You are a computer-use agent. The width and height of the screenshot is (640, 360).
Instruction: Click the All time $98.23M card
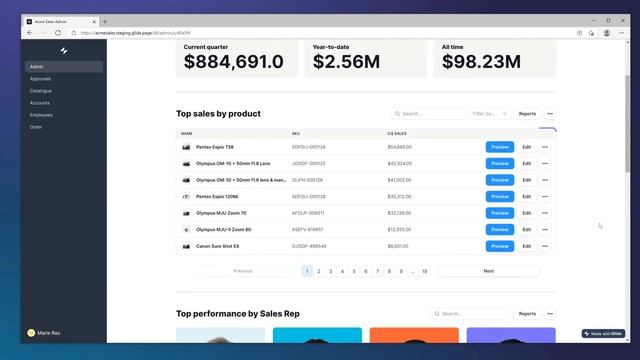click(x=495, y=58)
